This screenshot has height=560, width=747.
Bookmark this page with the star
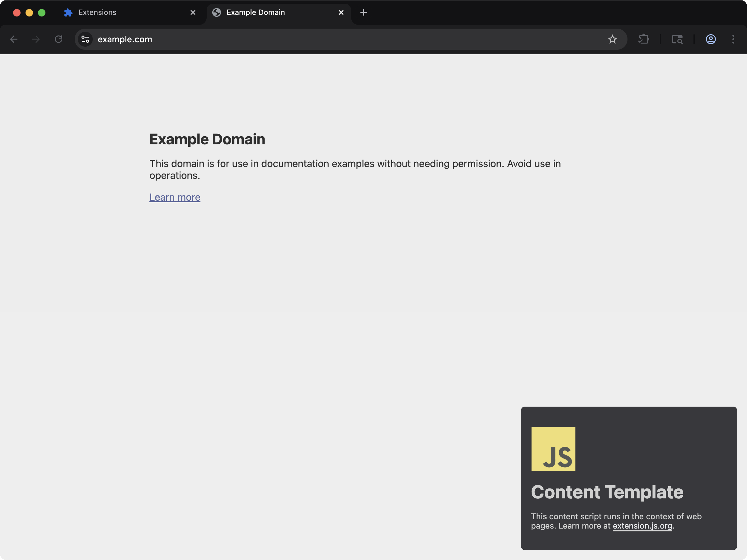[x=613, y=39]
